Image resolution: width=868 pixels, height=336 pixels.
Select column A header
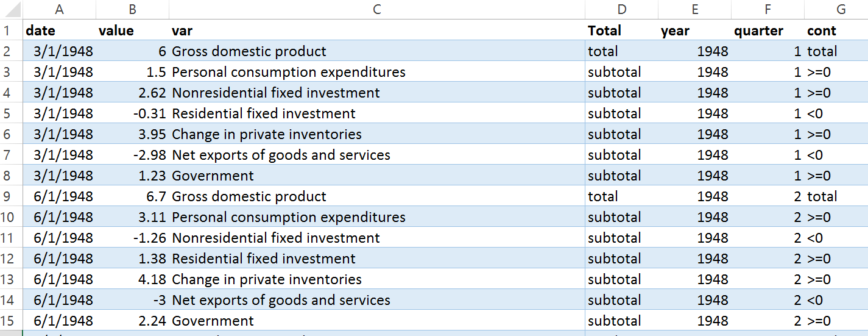point(59,9)
